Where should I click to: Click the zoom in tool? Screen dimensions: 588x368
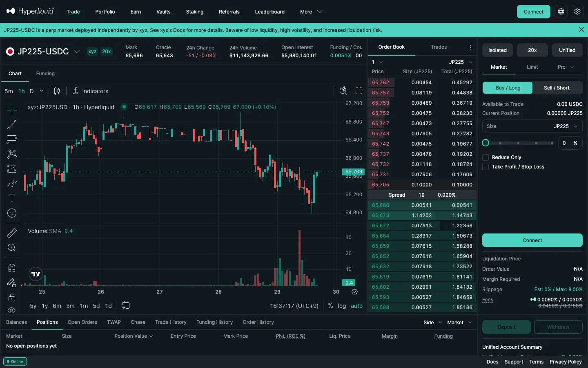click(12, 248)
